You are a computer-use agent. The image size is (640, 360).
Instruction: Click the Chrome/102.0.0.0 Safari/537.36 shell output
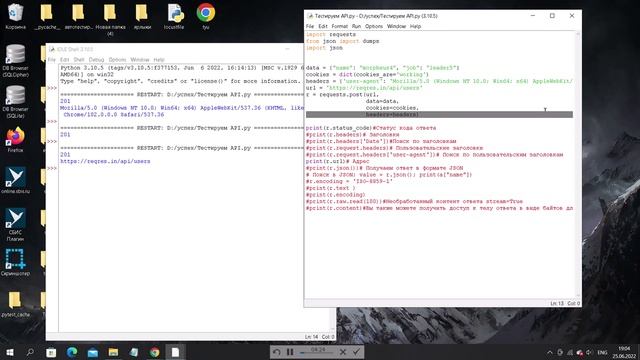coord(114,115)
